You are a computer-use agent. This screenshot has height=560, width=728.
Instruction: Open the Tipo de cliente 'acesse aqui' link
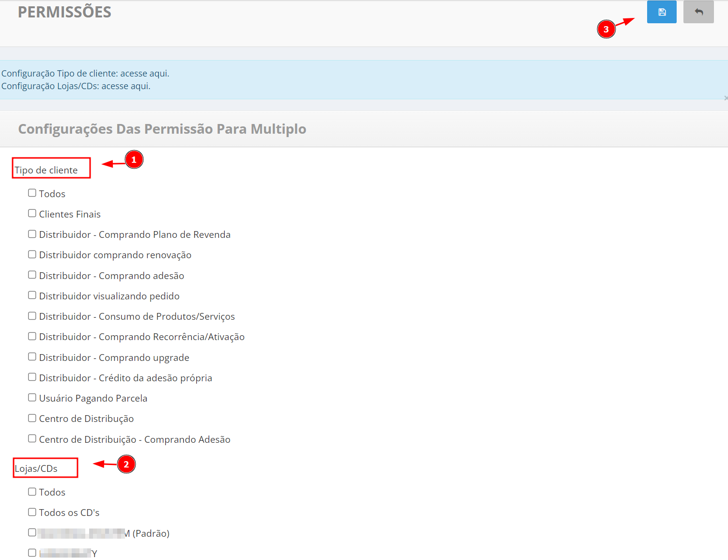pyautogui.click(x=144, y=74)
